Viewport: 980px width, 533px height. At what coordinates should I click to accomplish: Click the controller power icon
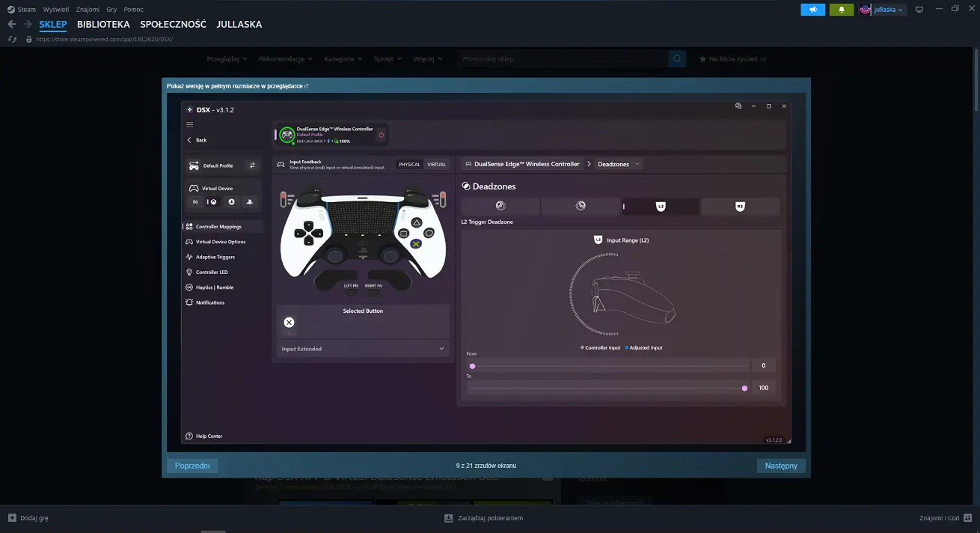coord(381,135)
